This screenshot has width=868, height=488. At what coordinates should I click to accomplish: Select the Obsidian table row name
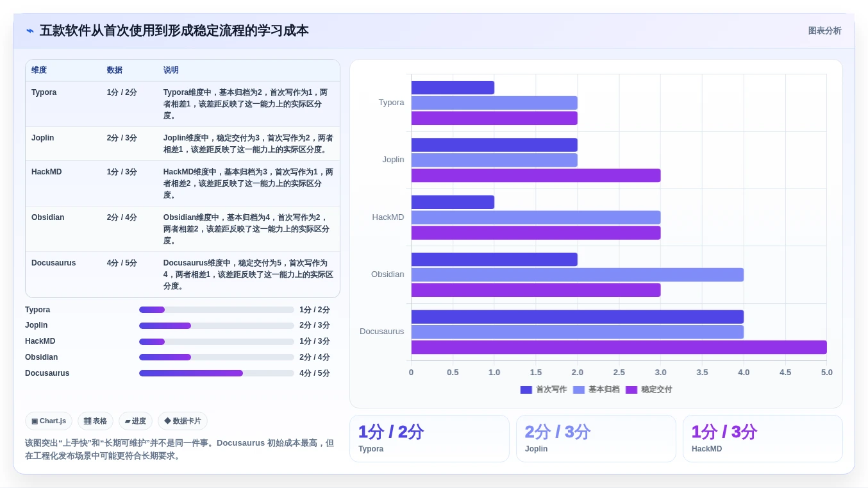pyautogui.click(x=48, y=217)
